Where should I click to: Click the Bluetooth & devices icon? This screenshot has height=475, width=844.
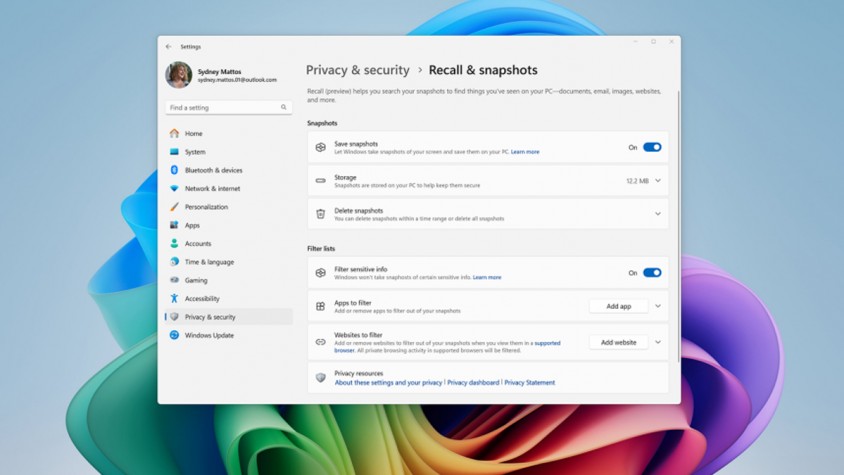(174, 170)
